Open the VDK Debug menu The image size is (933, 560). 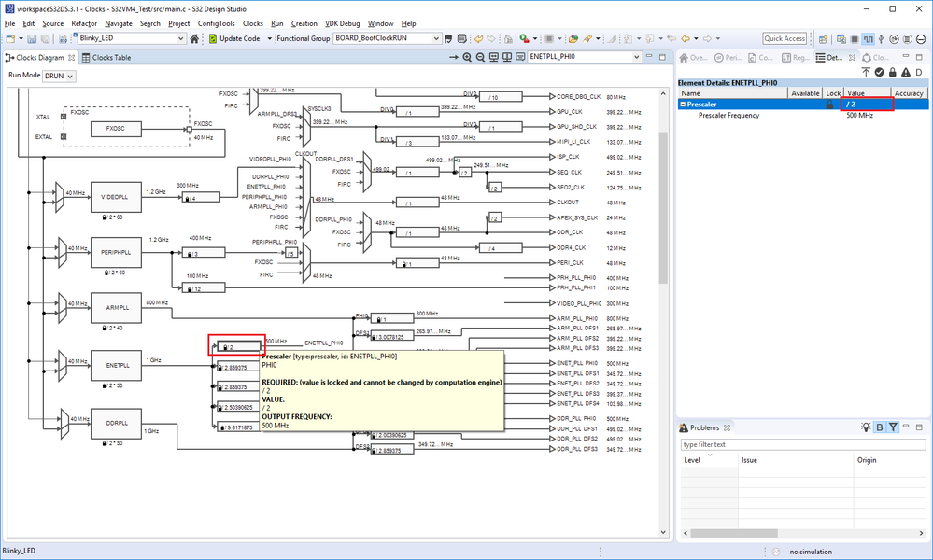click(342, 23)
